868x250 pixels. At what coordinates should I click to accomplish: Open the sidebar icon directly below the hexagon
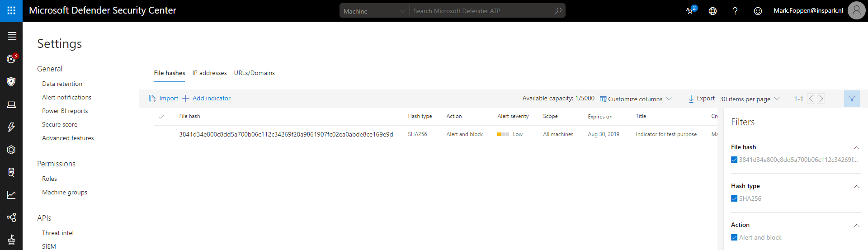point(11,172)
